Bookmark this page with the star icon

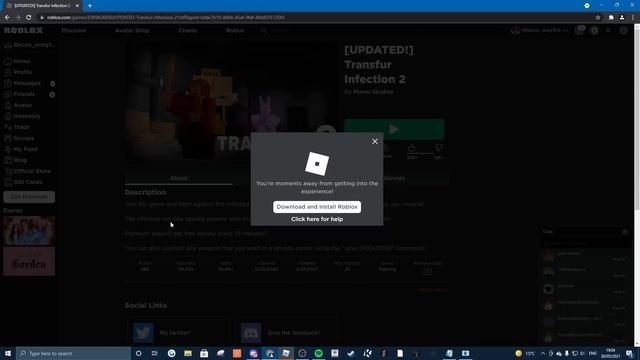pos(598,18)
